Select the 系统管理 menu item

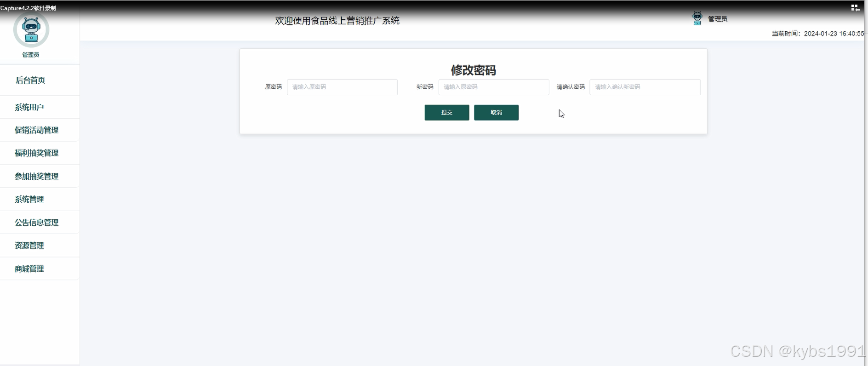click(x=29, y=199)
